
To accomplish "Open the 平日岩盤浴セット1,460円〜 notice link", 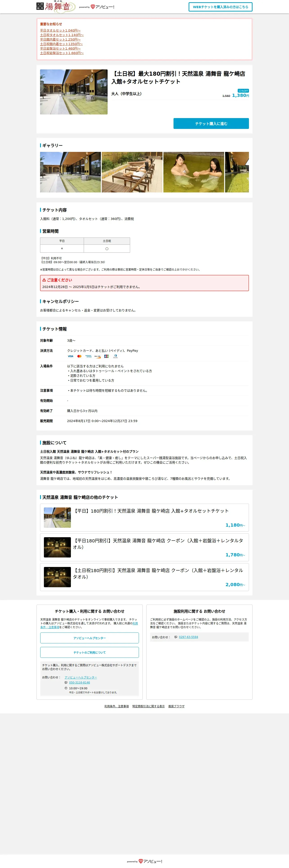I will tap(60, 48).
